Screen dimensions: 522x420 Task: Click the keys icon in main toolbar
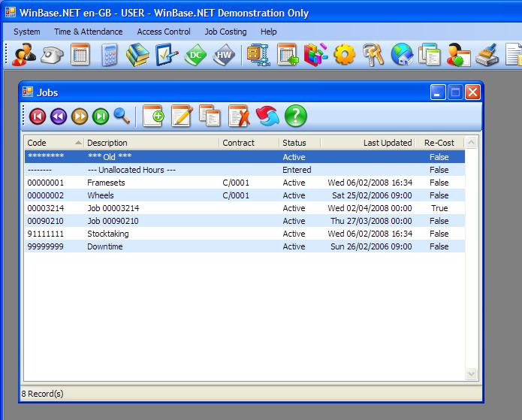pos(373,55)
